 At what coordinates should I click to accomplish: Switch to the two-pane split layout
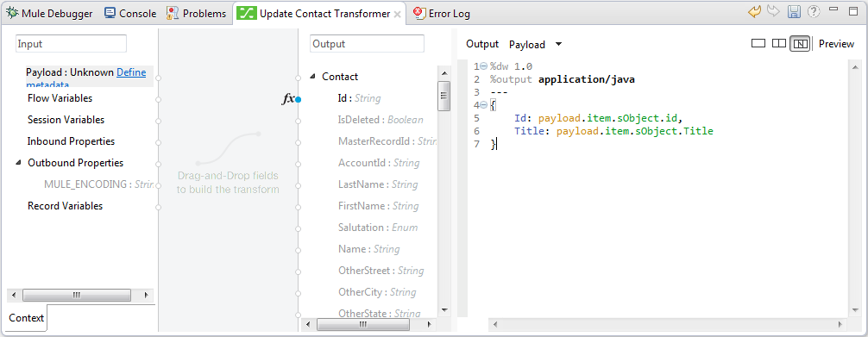(779, 43)
